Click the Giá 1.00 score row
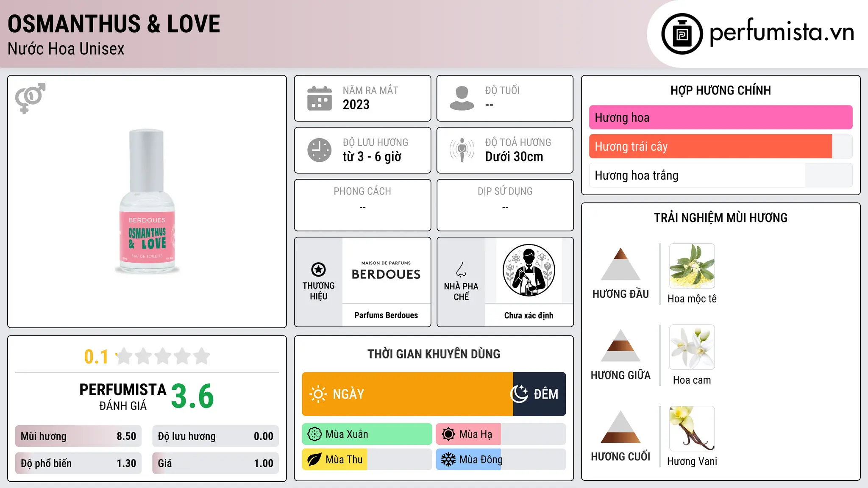 tap(215, 463)
